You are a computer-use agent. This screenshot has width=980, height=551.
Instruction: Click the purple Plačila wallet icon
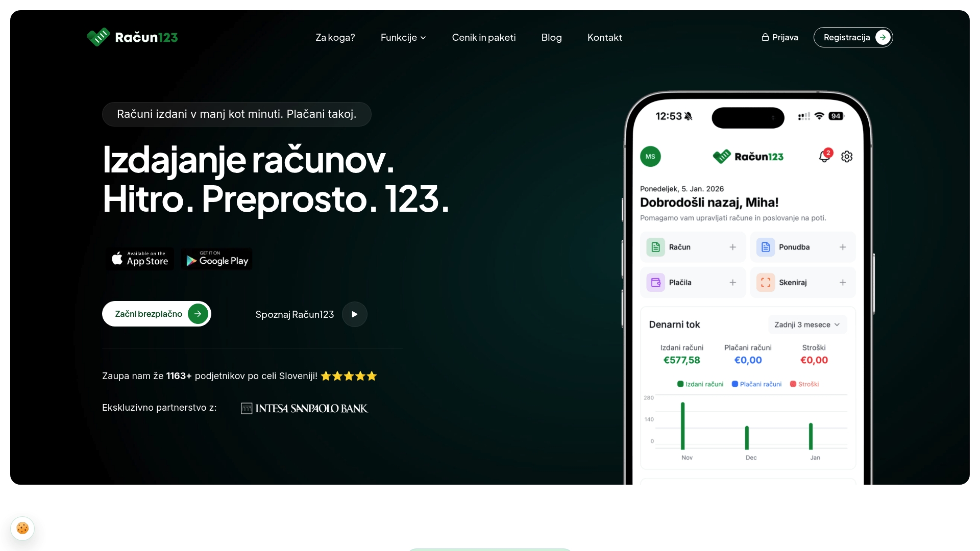click(x=656, y=282)
